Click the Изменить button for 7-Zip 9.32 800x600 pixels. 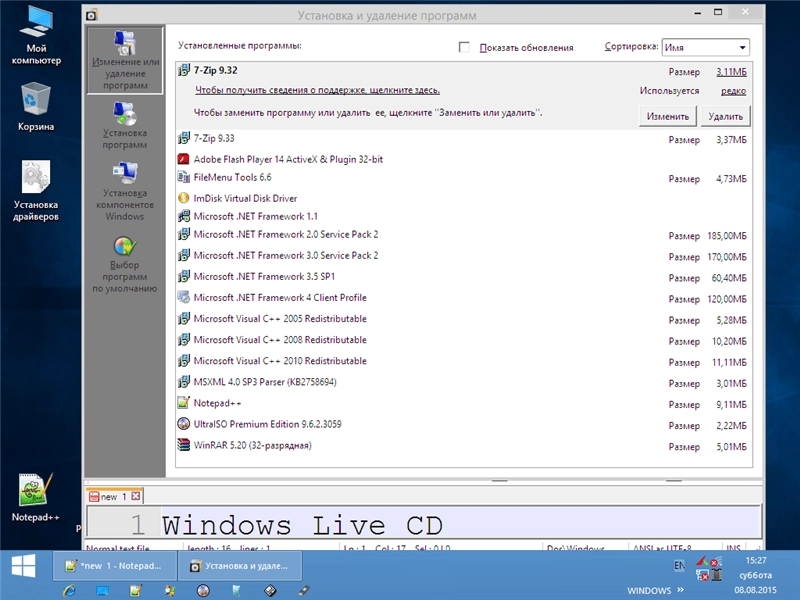[x=667, y=116]
